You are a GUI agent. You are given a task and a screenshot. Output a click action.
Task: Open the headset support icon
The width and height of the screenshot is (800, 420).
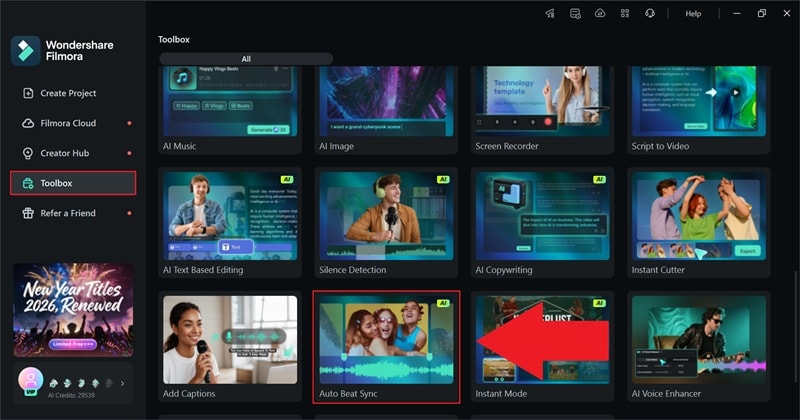pyautogui.click(x=650, y=14)
